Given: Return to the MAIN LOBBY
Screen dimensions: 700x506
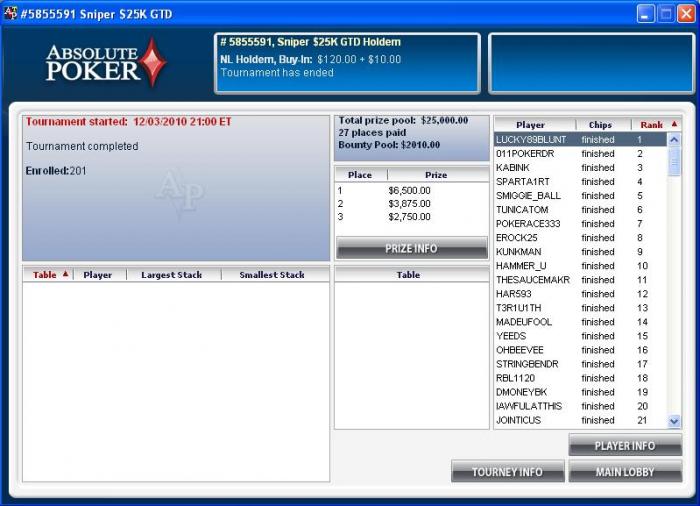Looking at the screenshot, I should click(625, 472).
